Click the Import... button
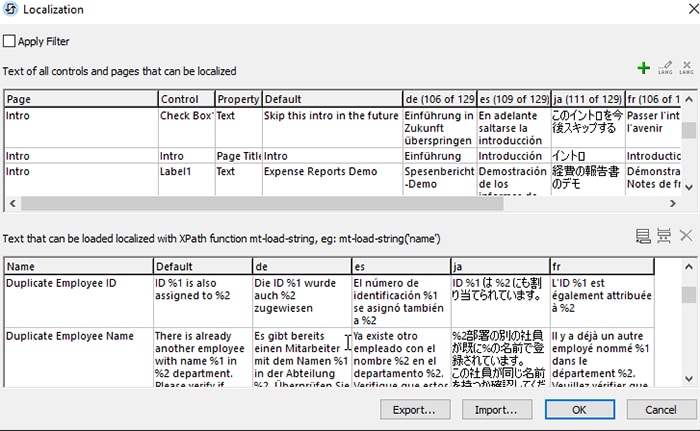Image resolution: width=700 pixels, height=431 pixels. click(497, 410)
